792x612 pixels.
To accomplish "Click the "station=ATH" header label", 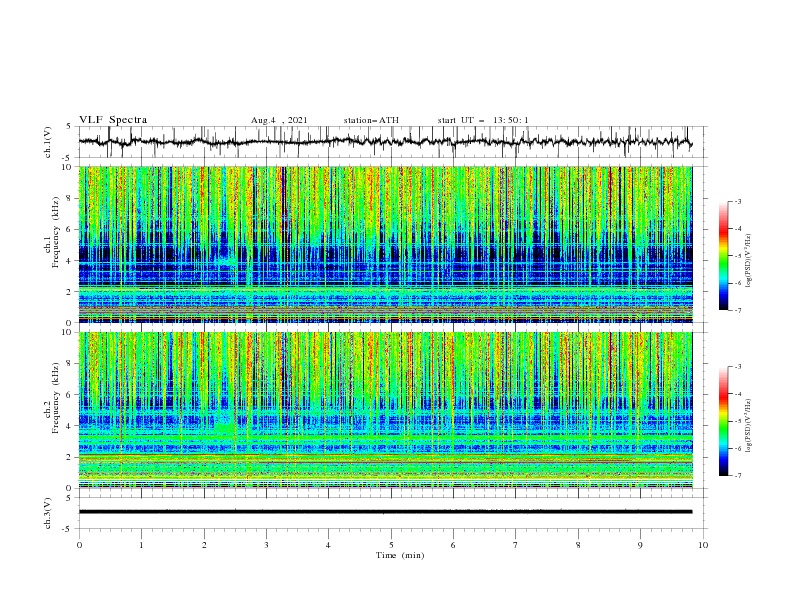I will point(371,120).
